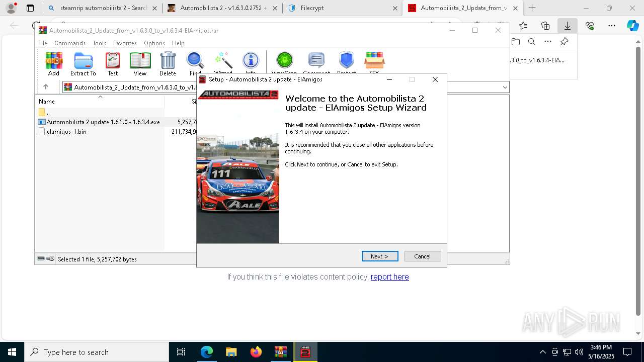644x362 pixels.
Task: Switch to WinRAR in the taskbar
Action: tap(280, 352)
